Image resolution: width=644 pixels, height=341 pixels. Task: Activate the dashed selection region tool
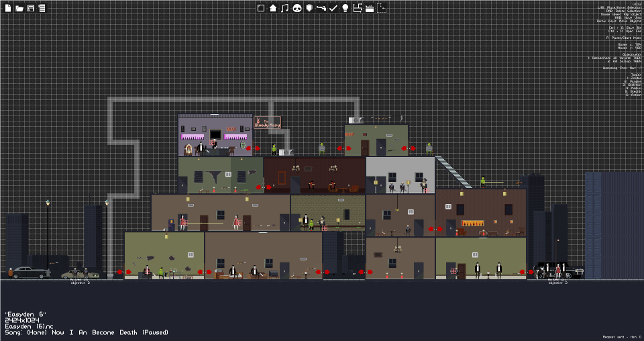coord(382,8)
